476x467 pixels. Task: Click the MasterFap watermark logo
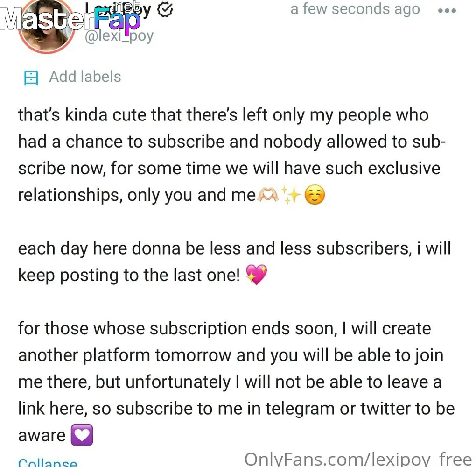click(x=70, y=18)
